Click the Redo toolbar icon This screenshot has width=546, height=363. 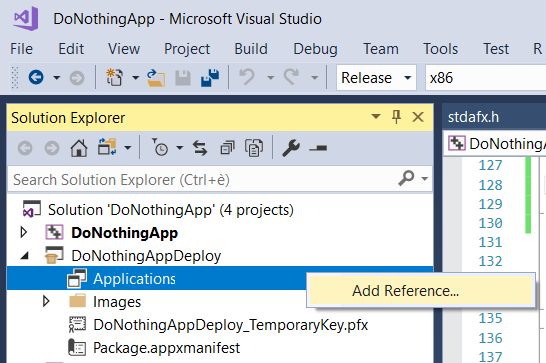291,77
